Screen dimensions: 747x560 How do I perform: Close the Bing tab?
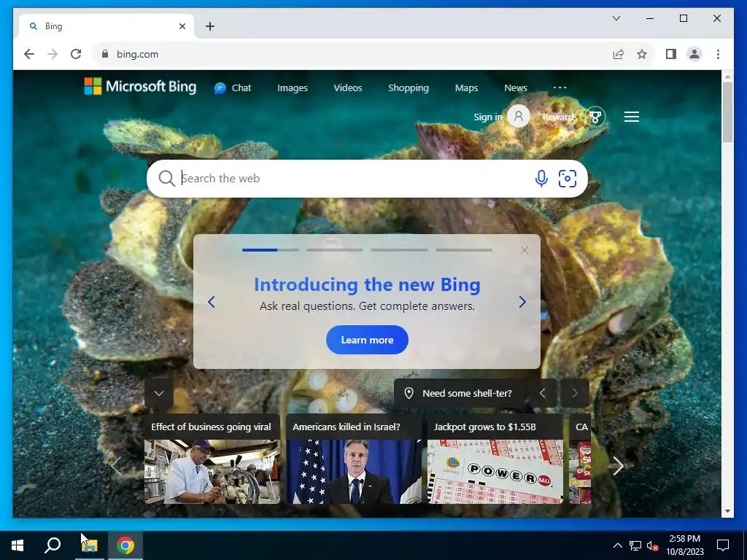point(182,26)
